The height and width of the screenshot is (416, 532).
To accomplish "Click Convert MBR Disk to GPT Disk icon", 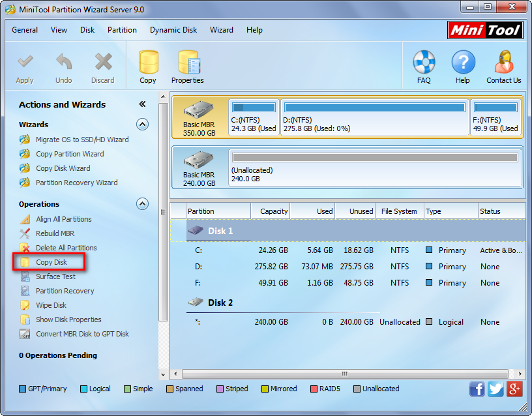I will 25,334.
